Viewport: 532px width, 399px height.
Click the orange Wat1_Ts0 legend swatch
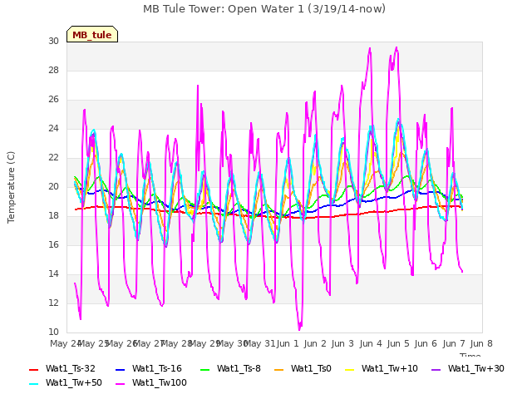pos(279,370)
